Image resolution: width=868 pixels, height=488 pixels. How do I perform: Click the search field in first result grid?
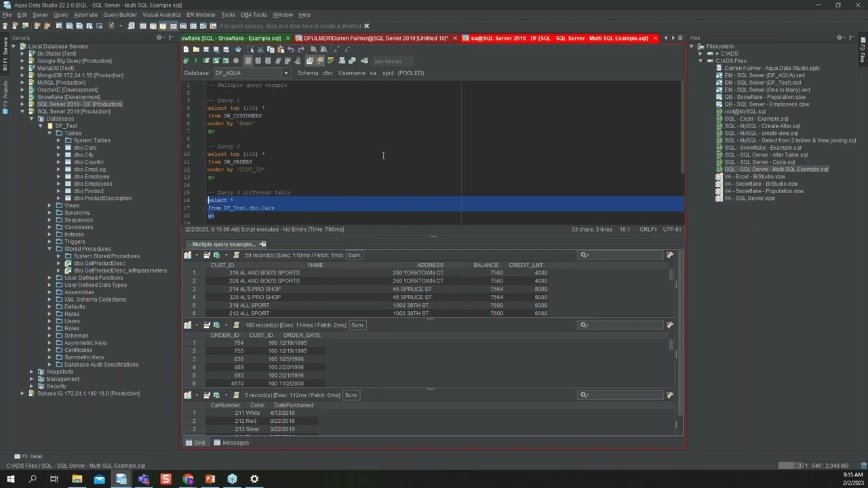[x=621, y=255]
